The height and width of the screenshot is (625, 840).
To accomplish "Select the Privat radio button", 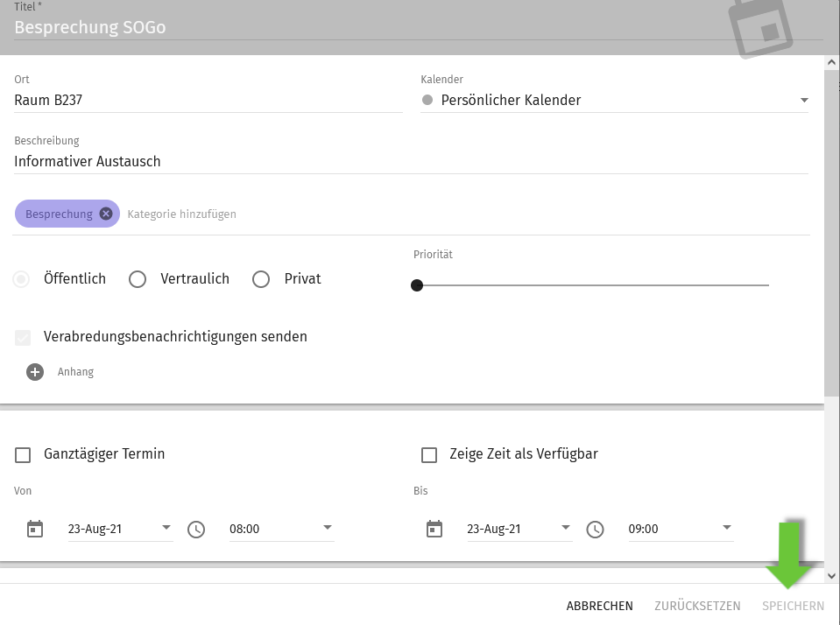I will [261, 279].
